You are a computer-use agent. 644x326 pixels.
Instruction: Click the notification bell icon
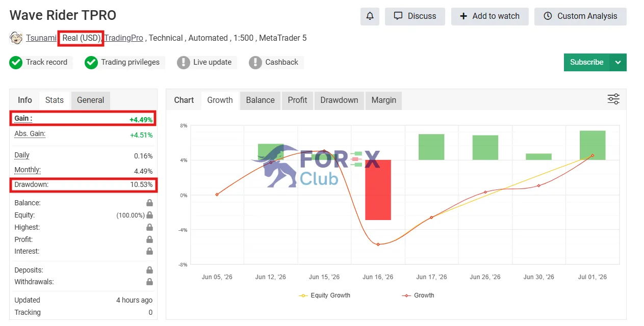coord(370,16)
